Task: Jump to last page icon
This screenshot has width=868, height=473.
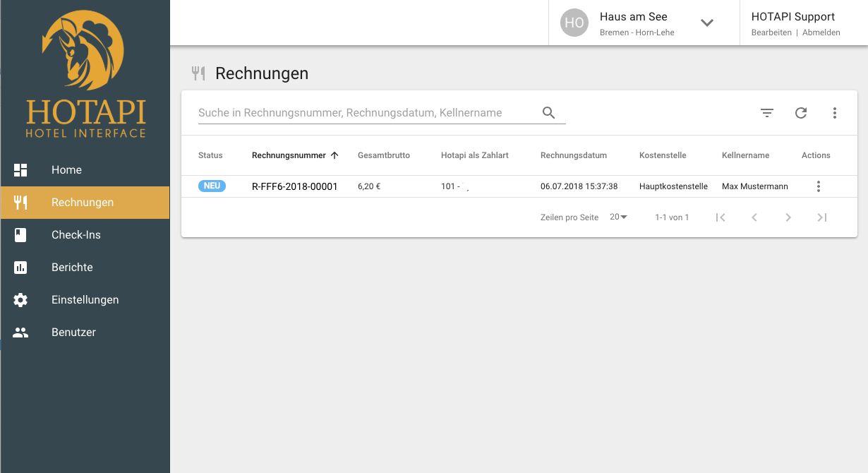Action: pos(822,217)
